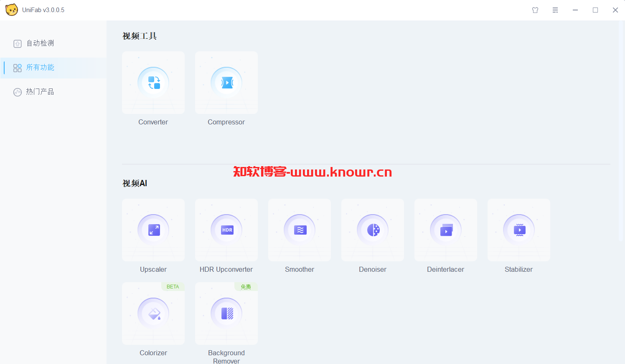Click the BETA badge on Colorizer

click(173, 287)
